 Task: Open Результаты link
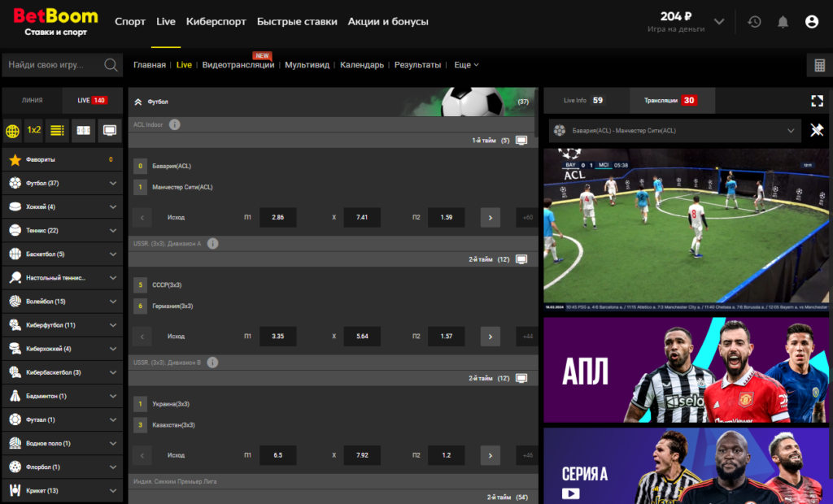pyautogui.click(x=417, y=65)
